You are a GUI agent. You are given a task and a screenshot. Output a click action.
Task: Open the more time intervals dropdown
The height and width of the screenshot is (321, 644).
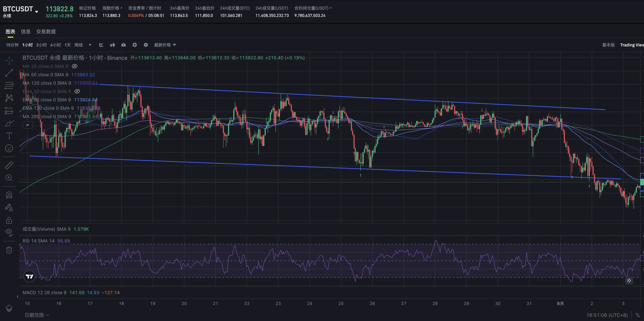90,45
